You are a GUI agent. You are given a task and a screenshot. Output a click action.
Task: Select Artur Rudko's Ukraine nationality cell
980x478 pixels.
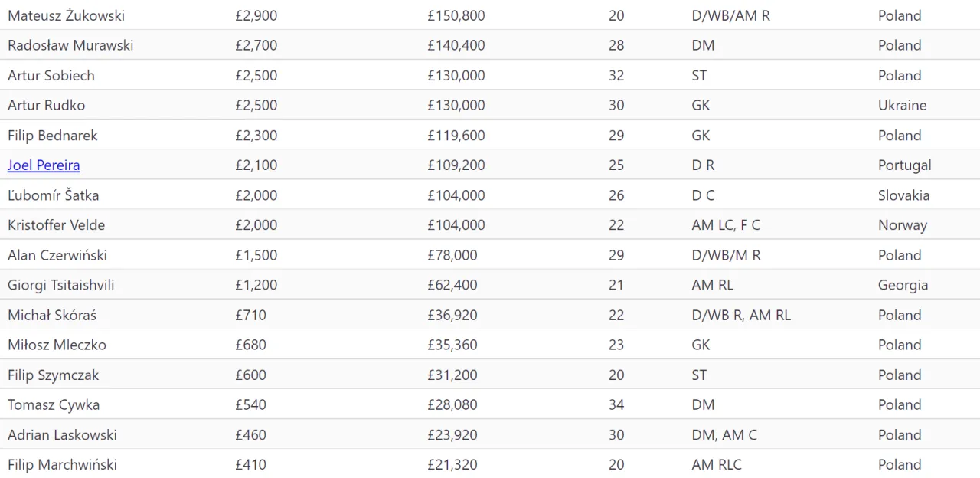point(902,105)
